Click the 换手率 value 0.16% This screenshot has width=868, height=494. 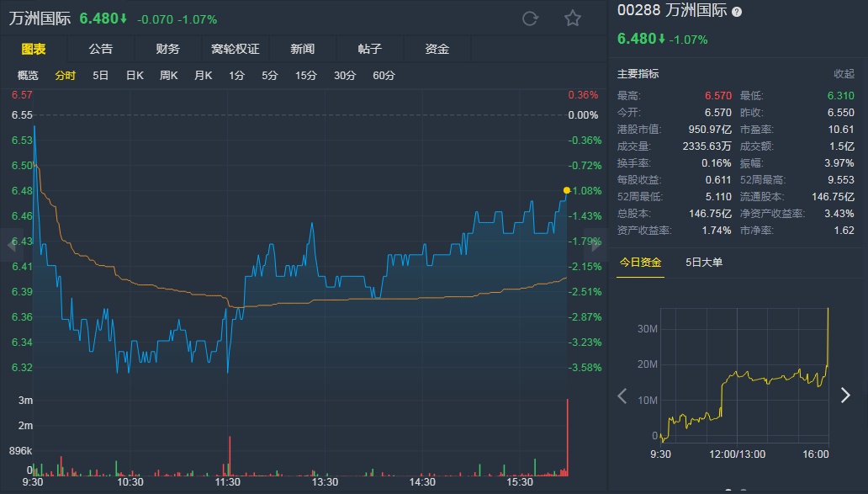(x=717, y=162)
